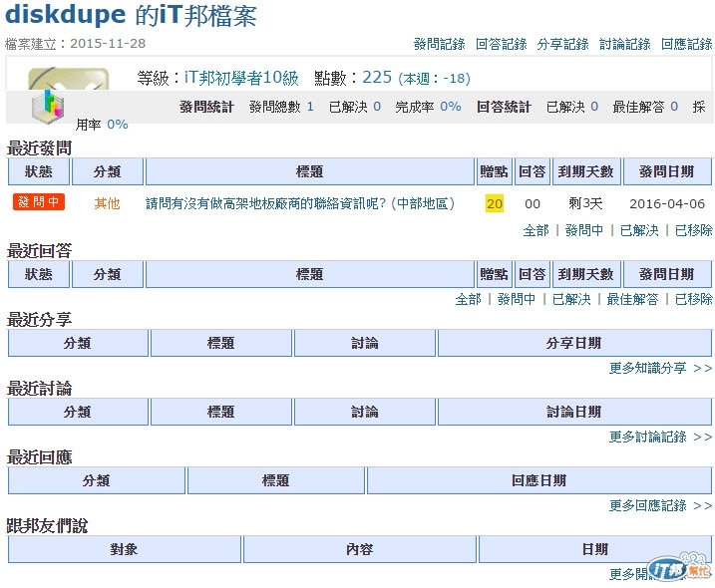The image size is (715, 588).
Task: Filter recent answers by 已移除
Action: tap(694, 299)
